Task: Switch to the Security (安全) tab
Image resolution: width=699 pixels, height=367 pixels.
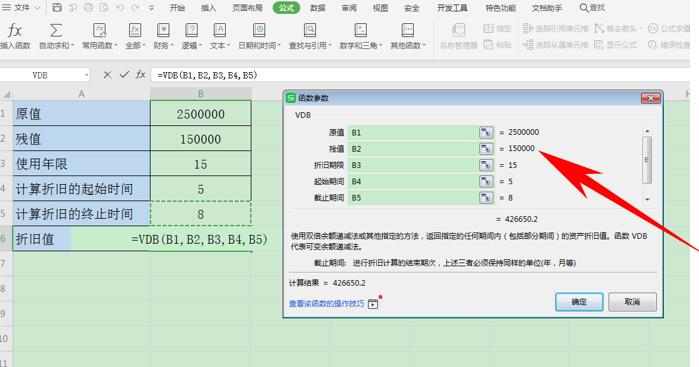Action: (411, 8)
